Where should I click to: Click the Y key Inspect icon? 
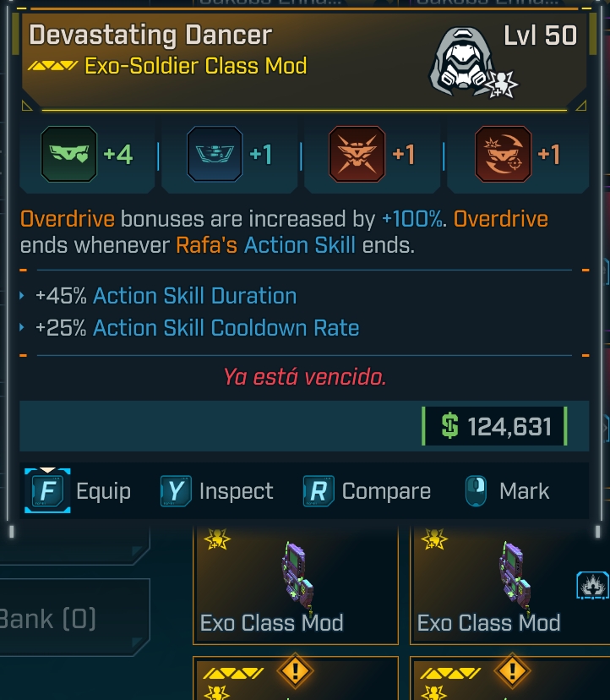(176, 491)
